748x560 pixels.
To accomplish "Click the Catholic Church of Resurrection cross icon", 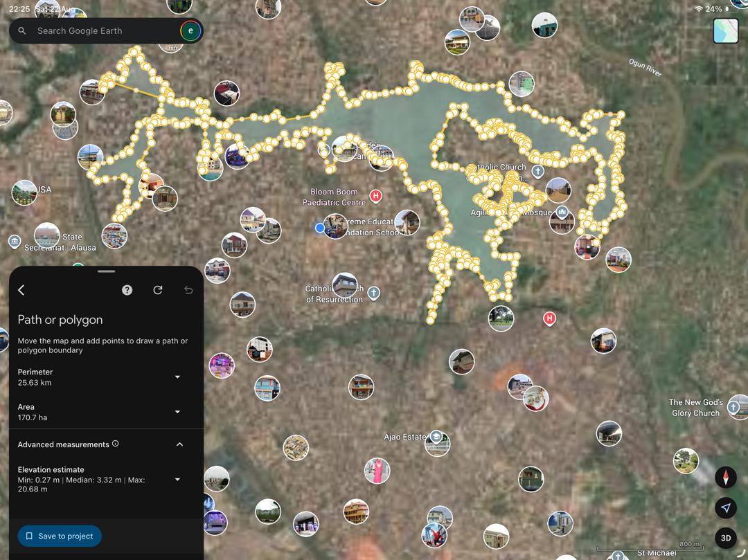I will 374,293.
